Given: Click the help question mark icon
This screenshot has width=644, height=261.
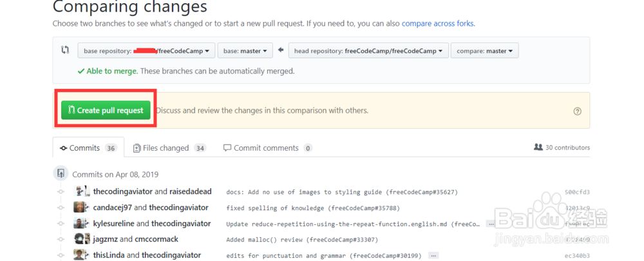Looking at the screenshot, I should tap(577, 111).
